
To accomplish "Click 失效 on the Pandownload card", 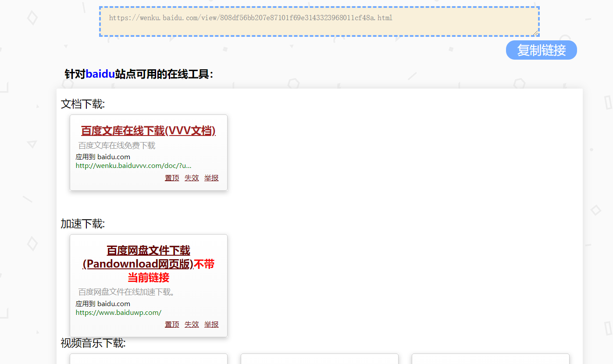I will pos(192,324).
